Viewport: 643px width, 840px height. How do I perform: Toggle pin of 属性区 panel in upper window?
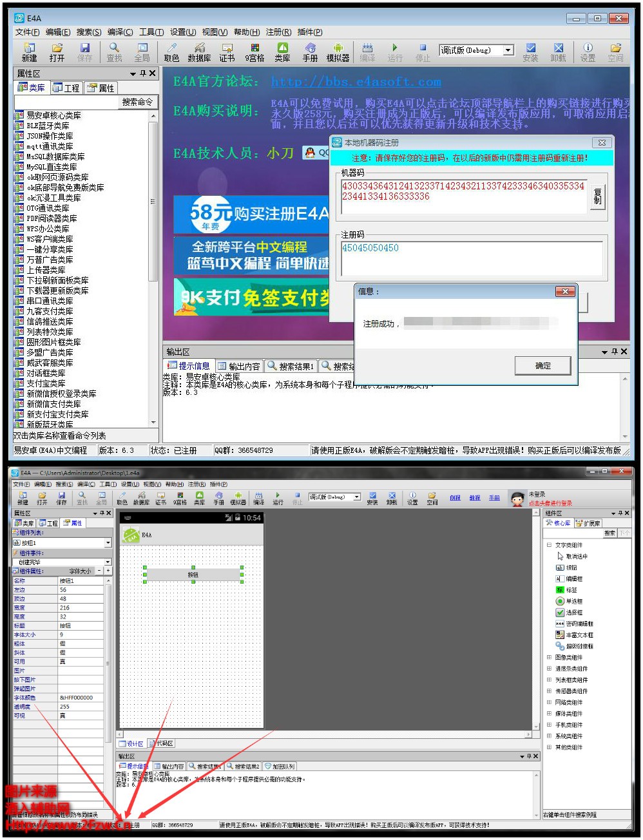coord(143,73)
